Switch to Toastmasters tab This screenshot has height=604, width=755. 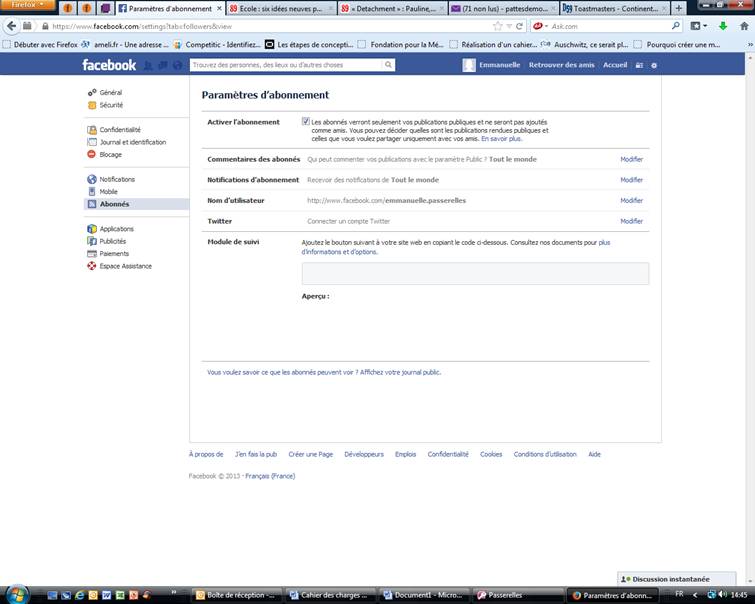[615, 9]
